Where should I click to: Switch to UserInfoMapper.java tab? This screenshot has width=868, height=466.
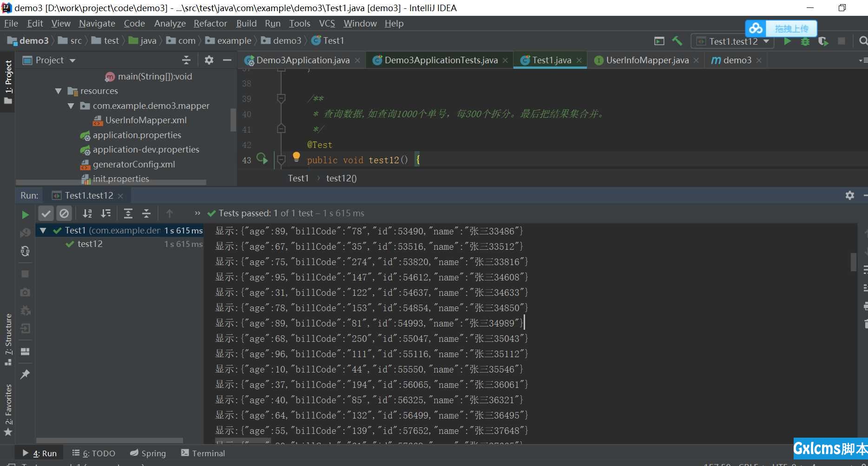coord(647,60)
